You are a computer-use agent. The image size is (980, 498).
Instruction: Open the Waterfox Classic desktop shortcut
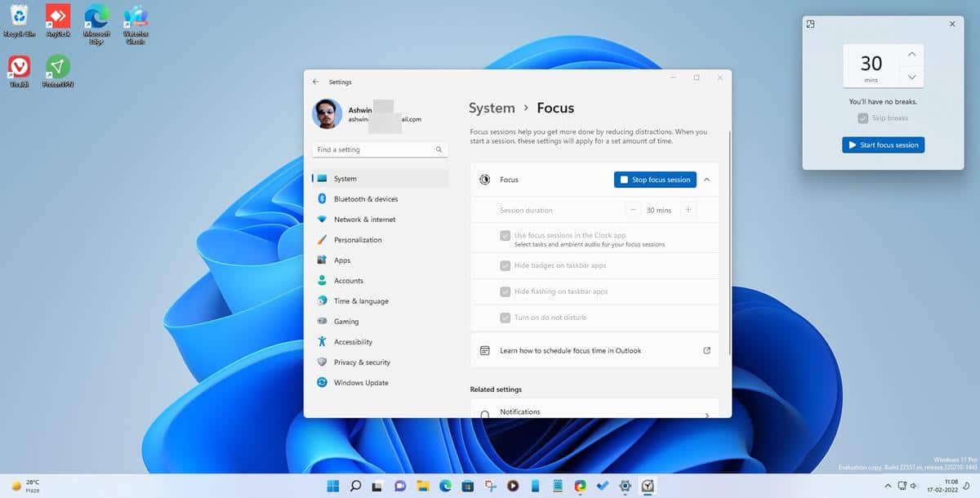[135, 23]
